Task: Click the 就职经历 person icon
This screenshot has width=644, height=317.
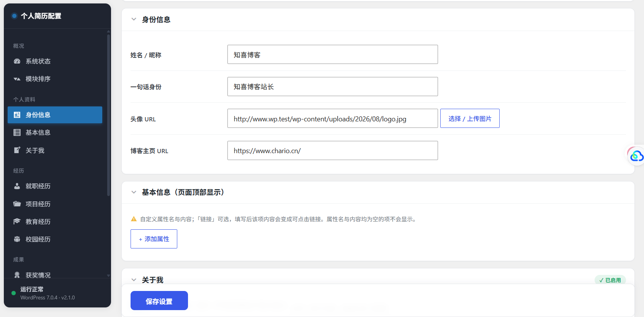Action: (17, 186)
